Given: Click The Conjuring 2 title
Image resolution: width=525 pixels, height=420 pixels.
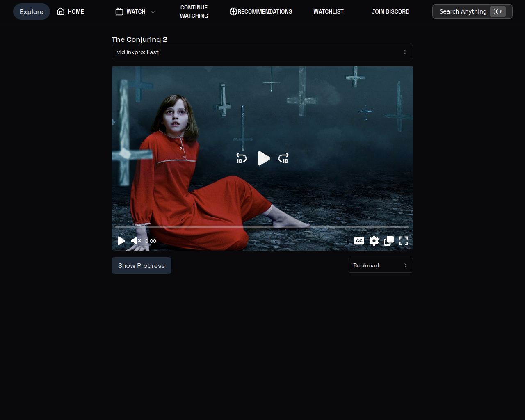Looking at the screenshot, I should coord(139,39).
